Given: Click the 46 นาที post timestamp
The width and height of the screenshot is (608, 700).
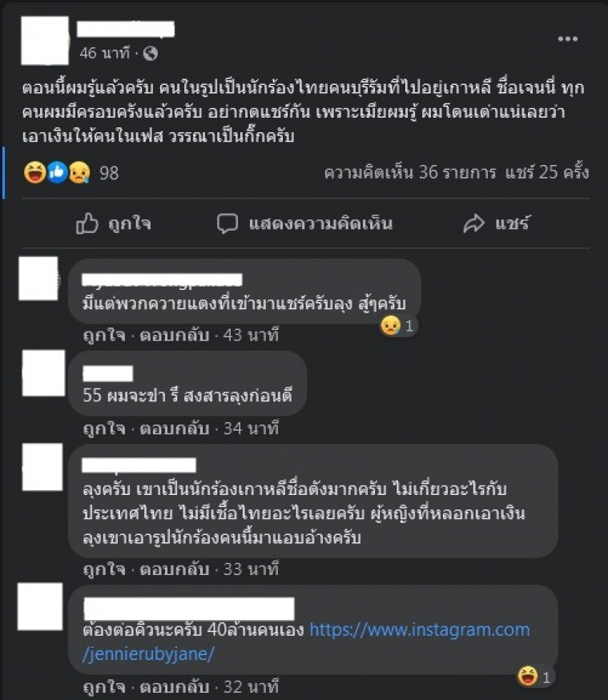Looking at the screenshot, I should [x=104, y=53].
